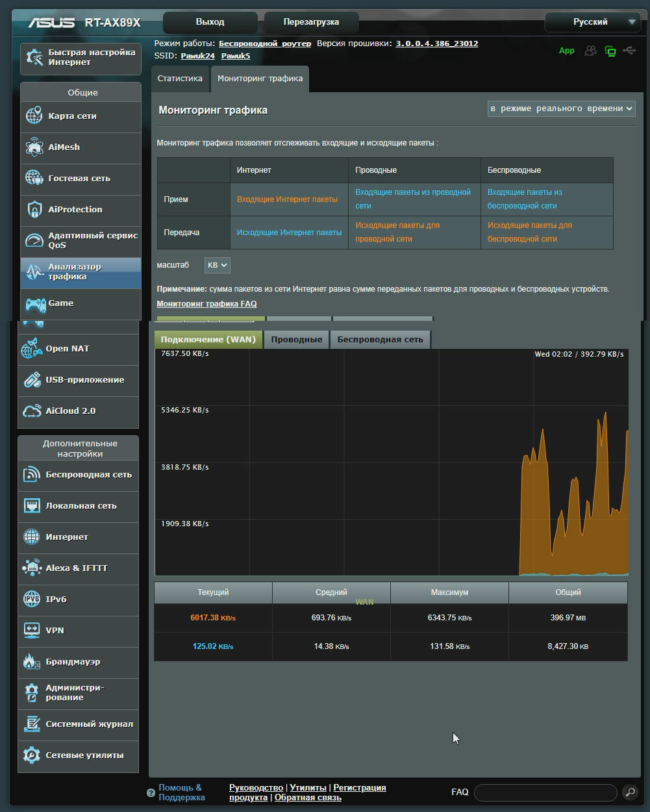Click the current download value 6017.38 KB/s

(213, 618)
